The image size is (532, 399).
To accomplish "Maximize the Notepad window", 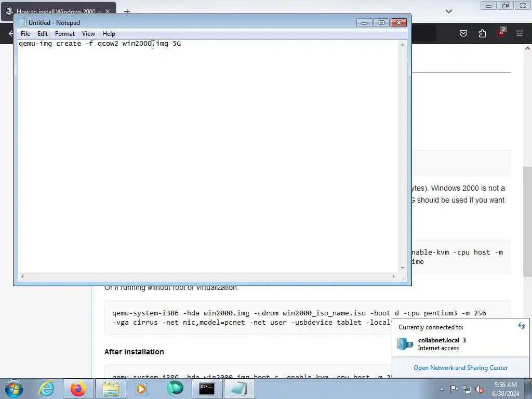I will click(381, 23).
